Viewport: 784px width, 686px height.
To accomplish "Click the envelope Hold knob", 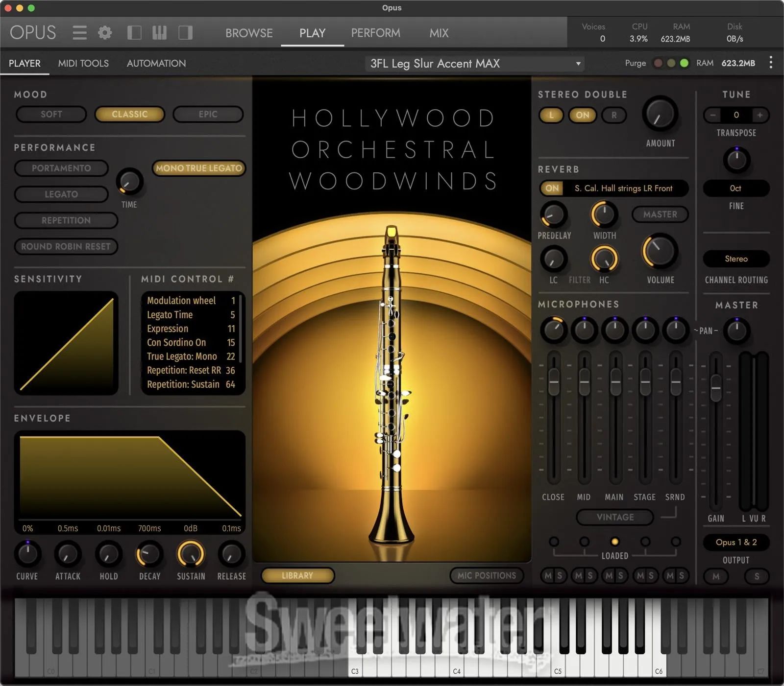I will [108, 554].
